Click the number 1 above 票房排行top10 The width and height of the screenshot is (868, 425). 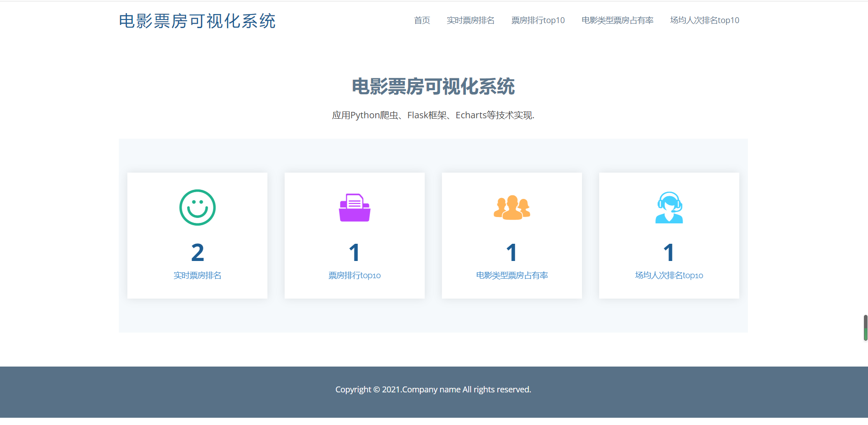(354, 252)
